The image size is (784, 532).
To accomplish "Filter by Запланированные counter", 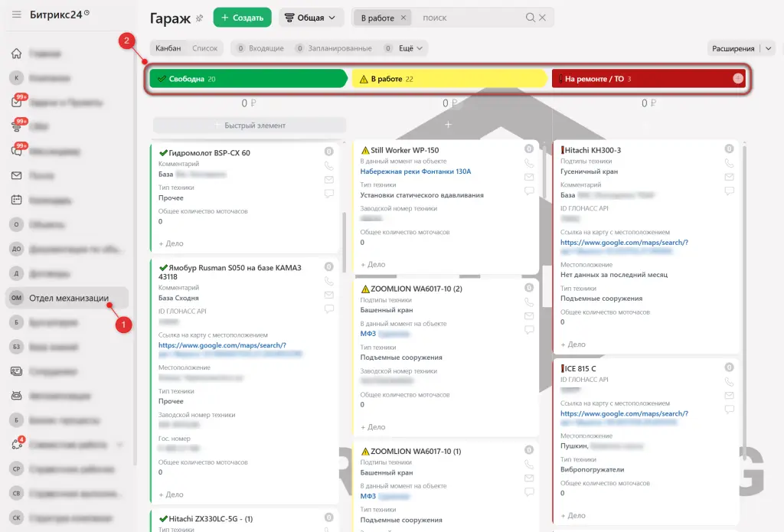I will pos(334,48).
